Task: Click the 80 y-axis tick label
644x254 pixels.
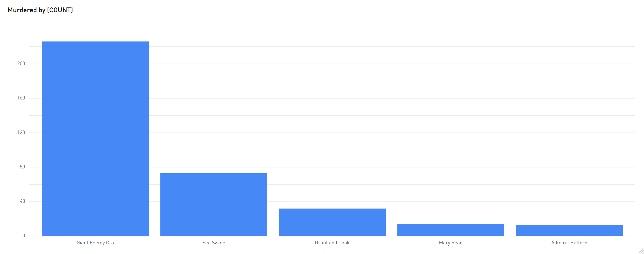Action: click(23, 167)
